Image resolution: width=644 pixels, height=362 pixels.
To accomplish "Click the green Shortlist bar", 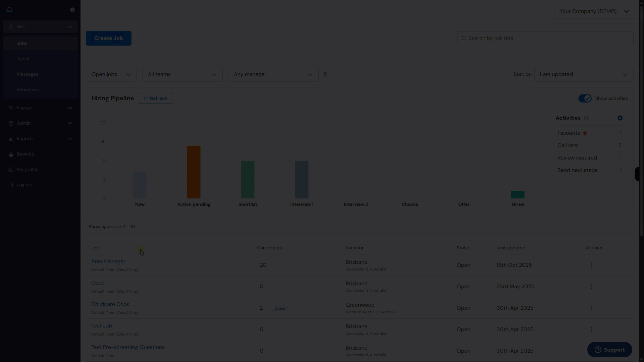I will click(x=248, y=180).
